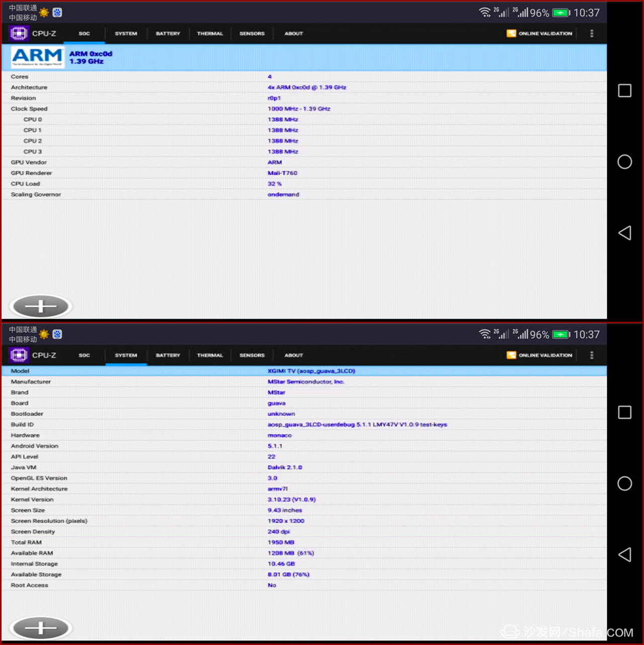Select the SENSORS tab in lower screen
The height and width of the screenshot is (645, 644).
coord(252,355)
